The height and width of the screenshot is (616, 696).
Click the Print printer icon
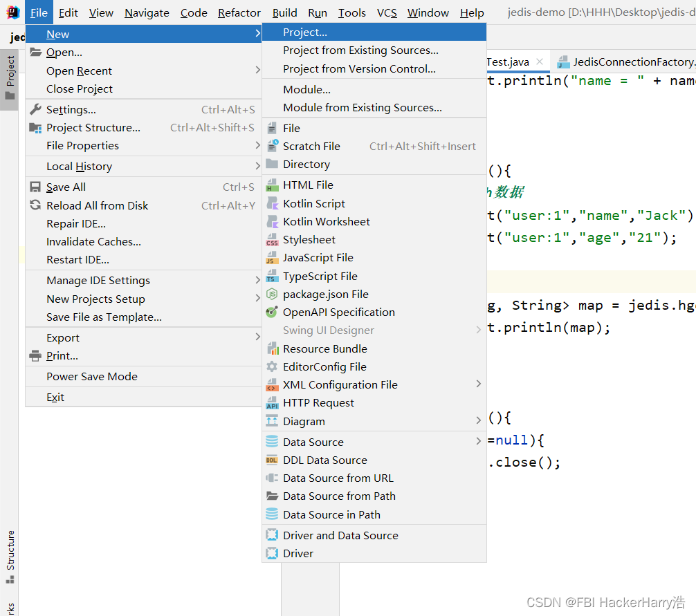click(x=35, y=355)
